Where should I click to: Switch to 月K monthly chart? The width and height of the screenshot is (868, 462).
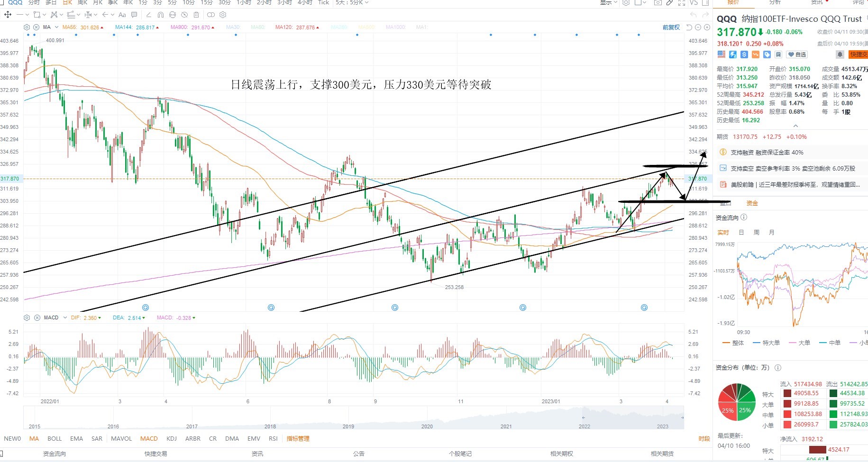(x=98, y=2)
